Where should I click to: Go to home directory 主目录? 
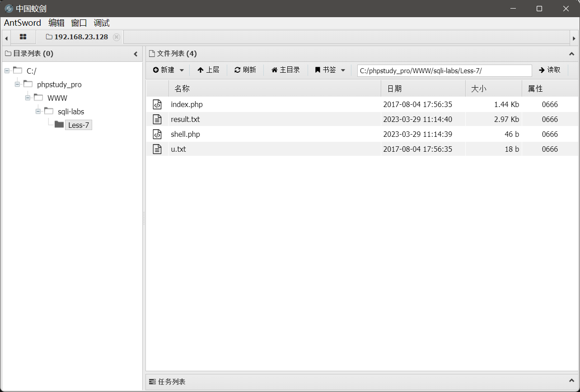coord(285,70)
